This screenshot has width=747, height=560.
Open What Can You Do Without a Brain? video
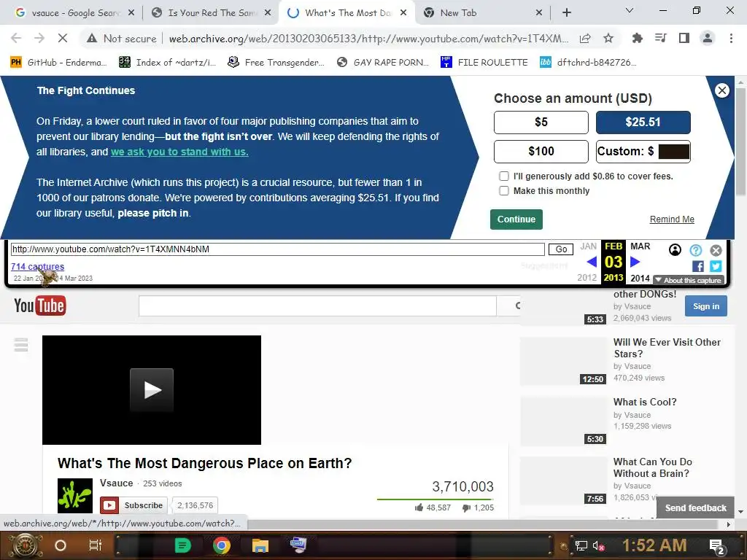(652, 467)
